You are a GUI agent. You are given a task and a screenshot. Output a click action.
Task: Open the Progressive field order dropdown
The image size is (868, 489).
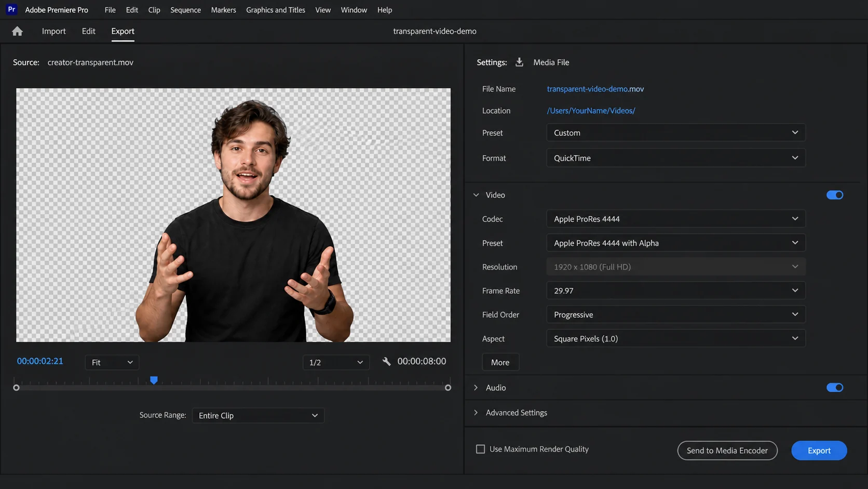676,314
